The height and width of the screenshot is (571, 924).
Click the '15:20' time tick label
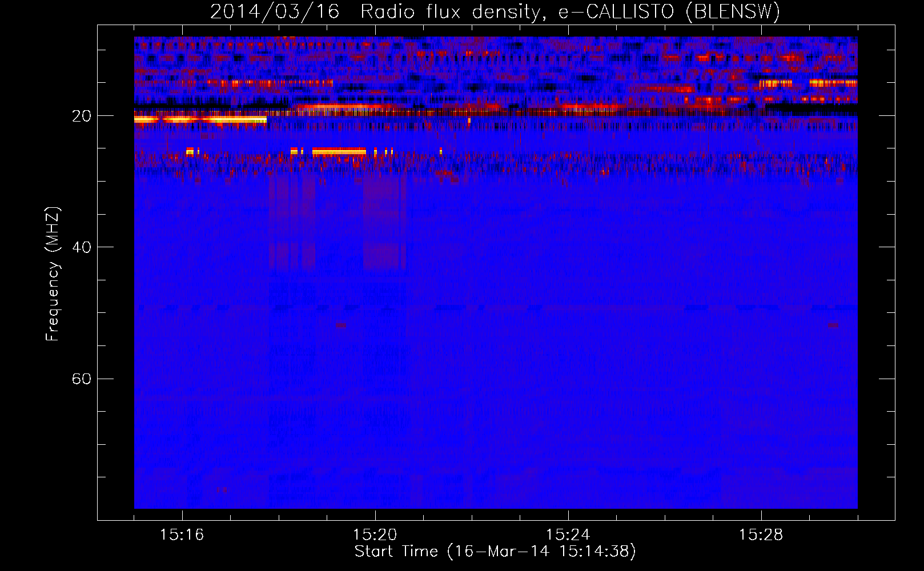375,534
